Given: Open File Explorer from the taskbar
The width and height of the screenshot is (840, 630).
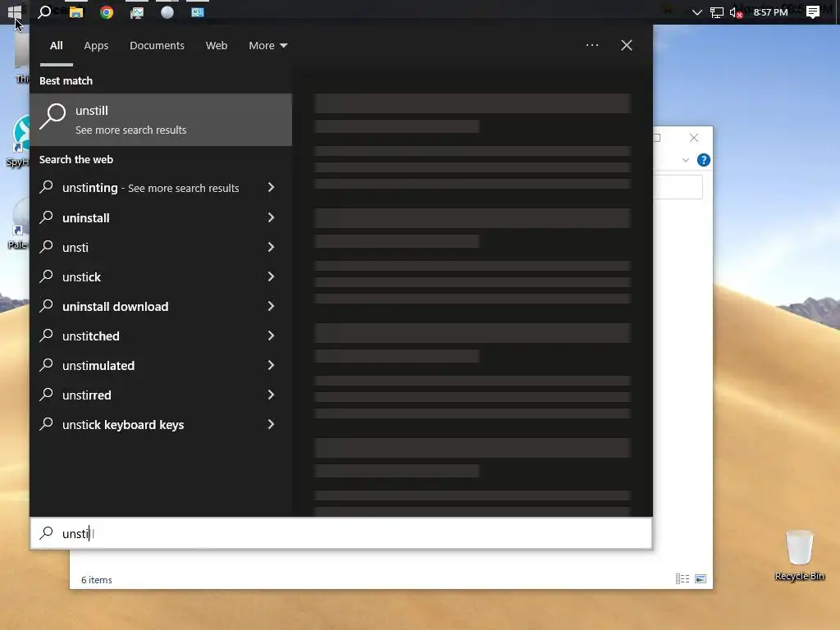Looking at the screenshot, I should 76,11.
